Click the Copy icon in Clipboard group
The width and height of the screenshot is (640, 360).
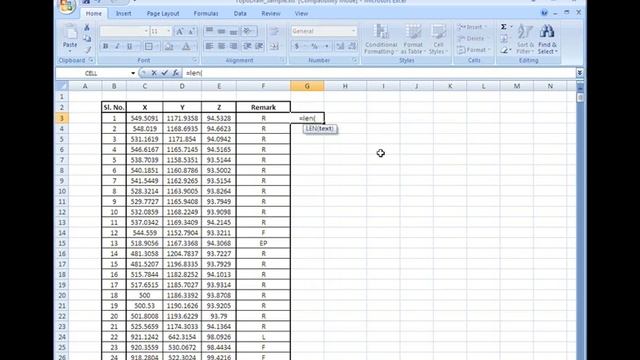(87, 39)
